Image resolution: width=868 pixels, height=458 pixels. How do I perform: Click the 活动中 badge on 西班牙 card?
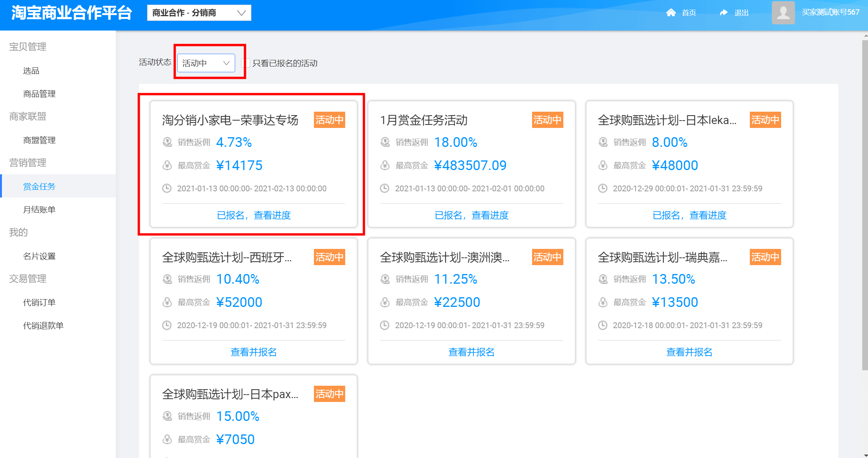click(x=329, y=257)
